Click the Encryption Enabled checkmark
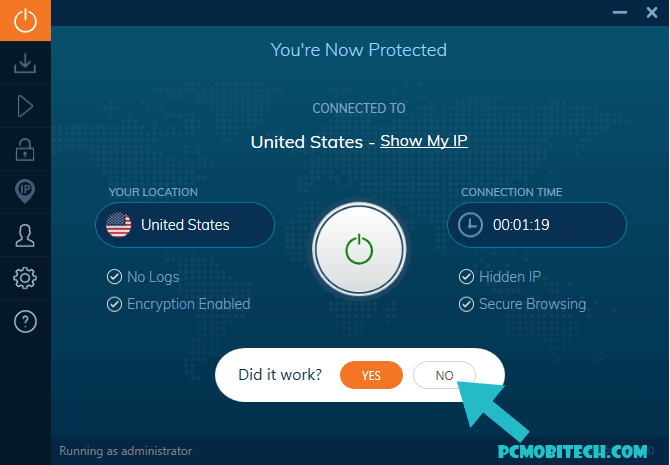Viewport: 670px width, 465px height. 114,304
